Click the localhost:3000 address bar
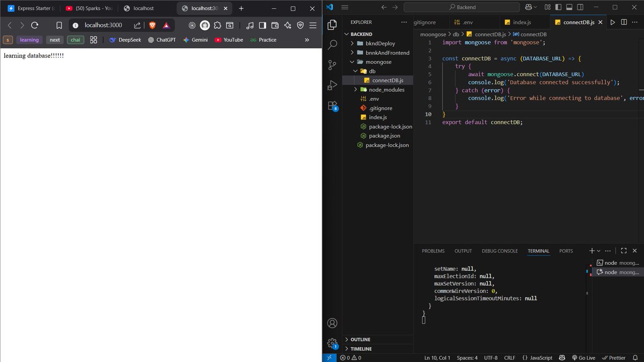This screenshot has height=362, width=644. (x=104, y=25)
